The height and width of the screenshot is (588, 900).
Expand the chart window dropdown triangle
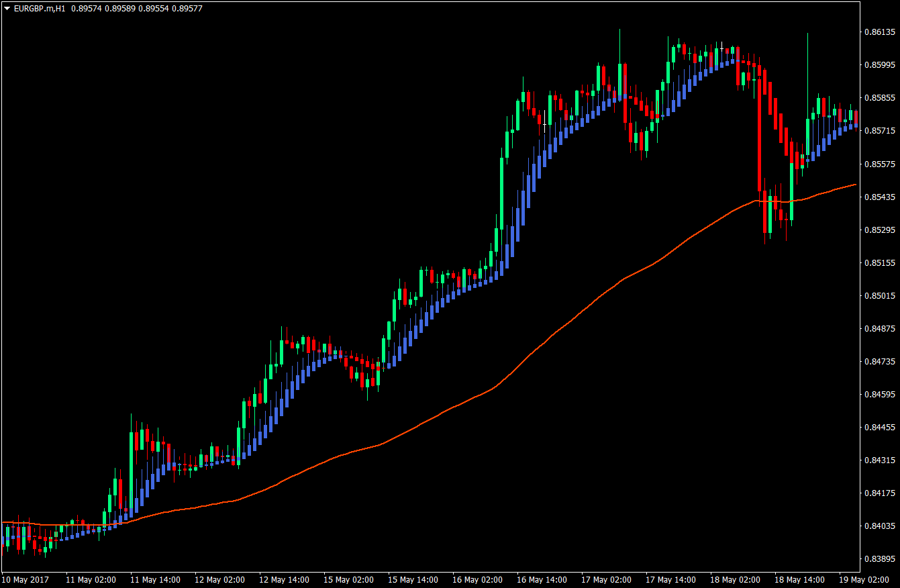[7, 9]
